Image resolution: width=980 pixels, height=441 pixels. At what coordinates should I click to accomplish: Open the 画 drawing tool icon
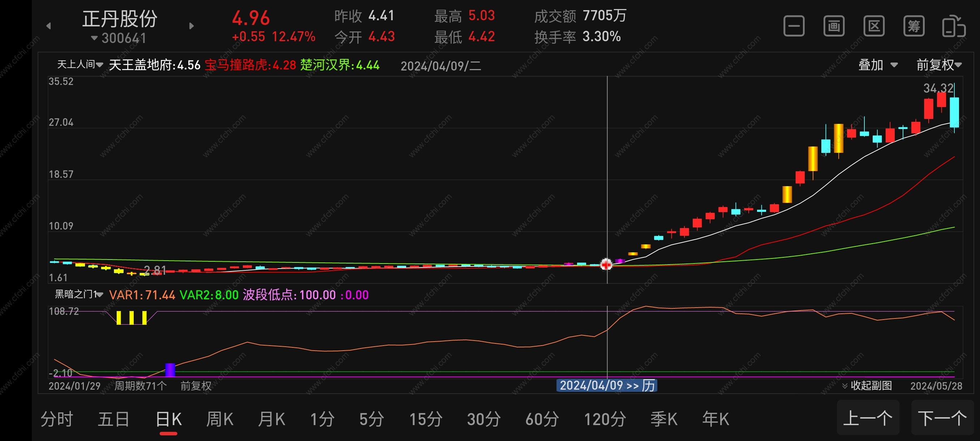(834, 26)
